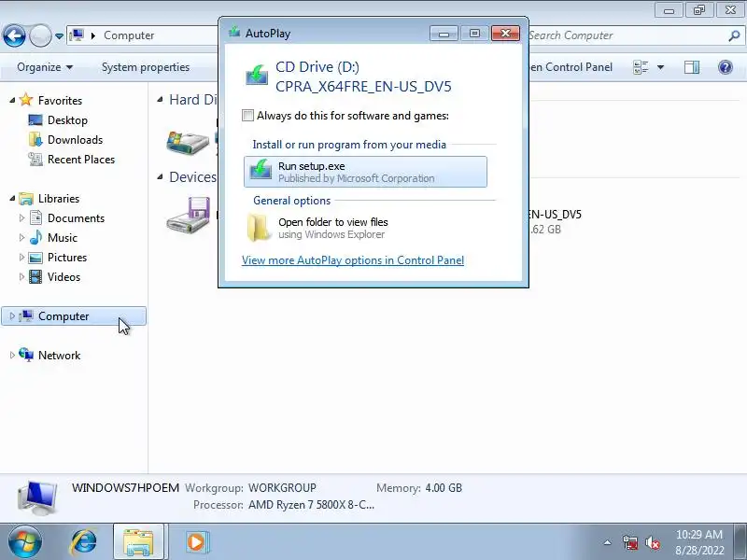Click the search magnifier icon
747x560 pixels.
click(734, 35)
